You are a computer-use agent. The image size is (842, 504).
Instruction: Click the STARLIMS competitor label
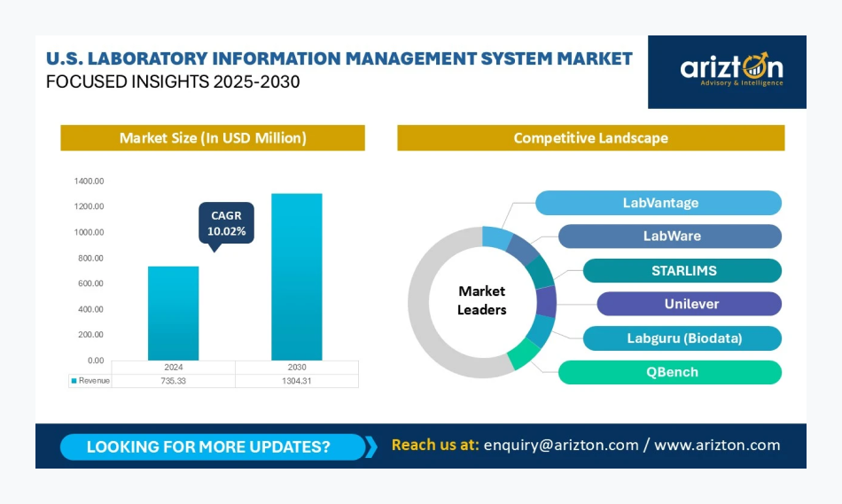click(x=682, y=270)
